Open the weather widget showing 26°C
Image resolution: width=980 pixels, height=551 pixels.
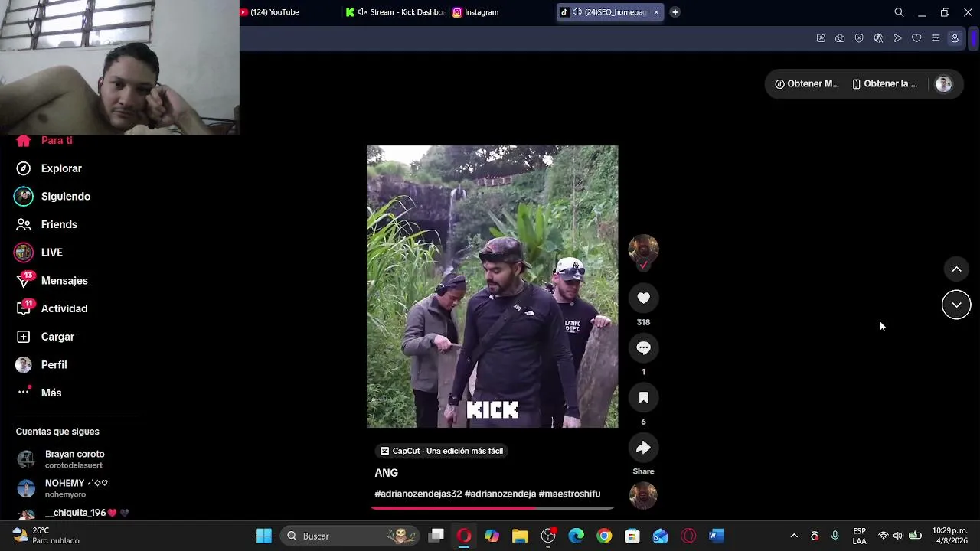[x=46, y=536]
